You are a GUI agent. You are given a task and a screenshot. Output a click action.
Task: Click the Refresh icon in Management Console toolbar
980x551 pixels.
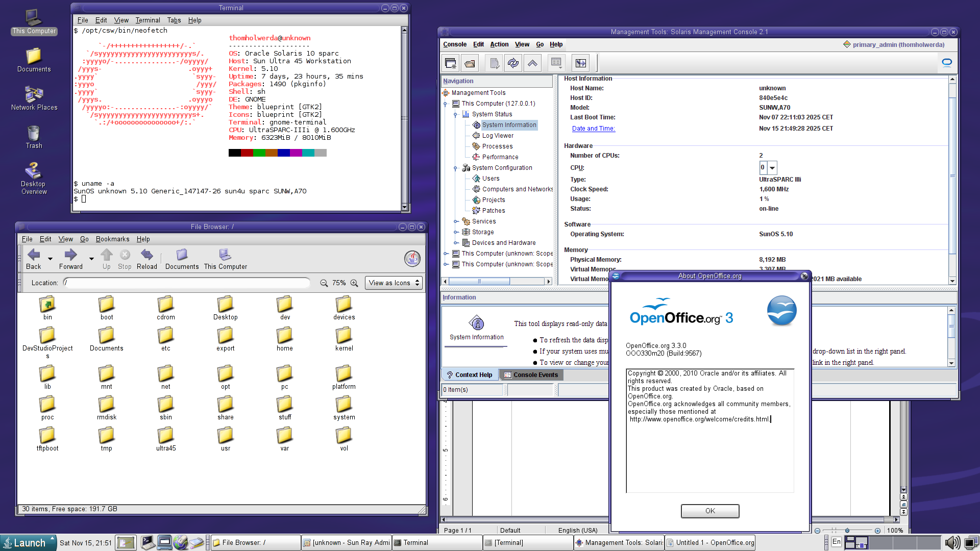513,63
